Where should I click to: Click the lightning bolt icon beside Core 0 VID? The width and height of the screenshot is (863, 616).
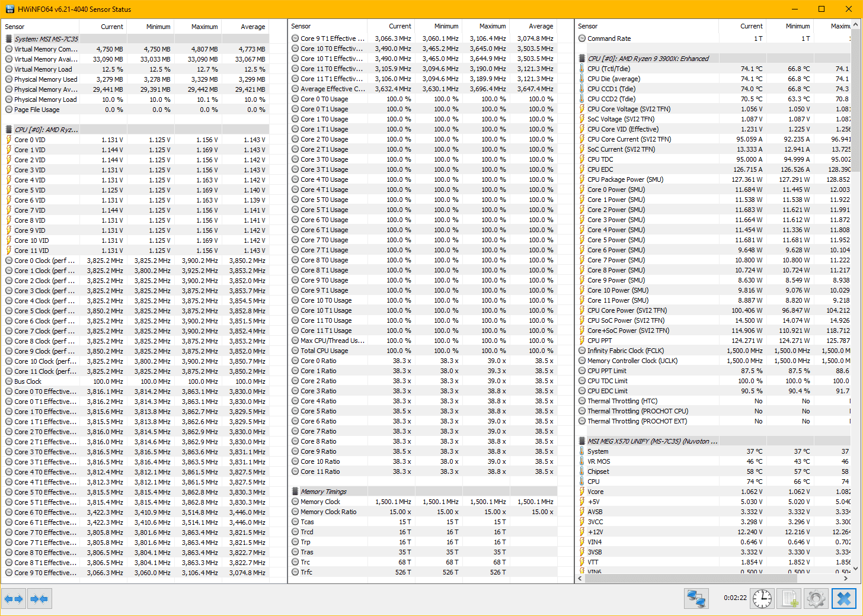[9, 140]
